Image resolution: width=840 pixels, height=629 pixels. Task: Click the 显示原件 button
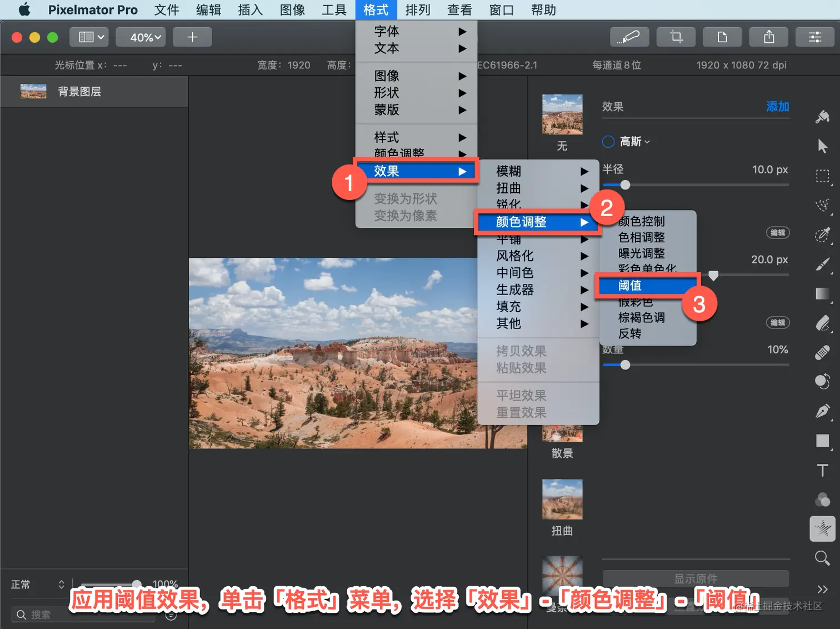(696, 578)
